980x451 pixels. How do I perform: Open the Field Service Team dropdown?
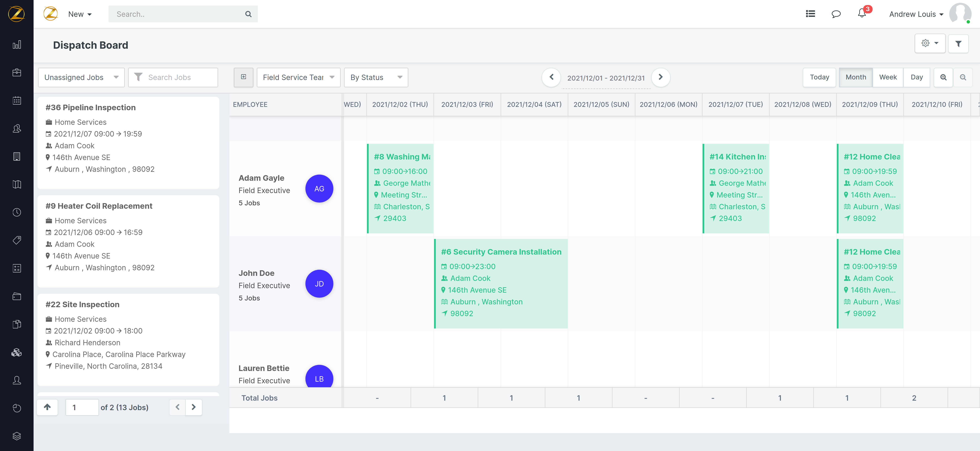[x=298, y=77]
